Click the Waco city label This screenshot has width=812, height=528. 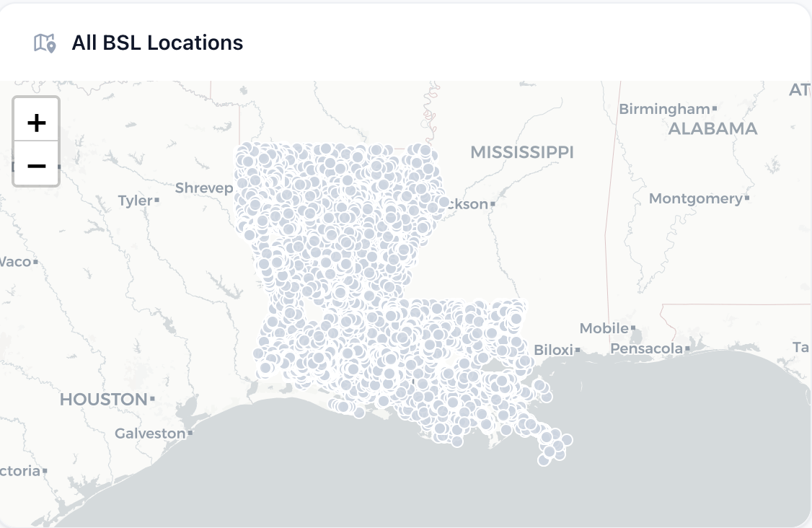pos(15,261)
